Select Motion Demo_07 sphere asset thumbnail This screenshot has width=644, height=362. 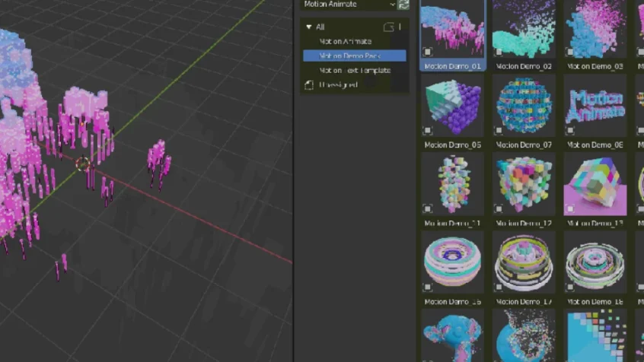pos(524,106)
